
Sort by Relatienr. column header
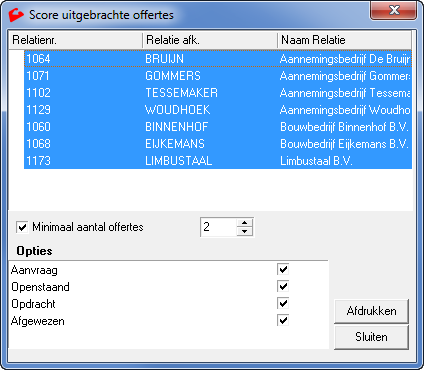pyautogui.click(x=76, y=40)
